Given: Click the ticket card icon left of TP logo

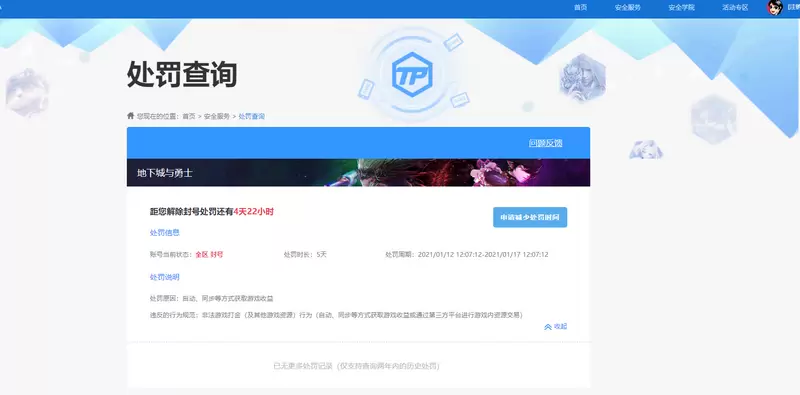Looking at the screenshot, I should [x=366, y=89].
